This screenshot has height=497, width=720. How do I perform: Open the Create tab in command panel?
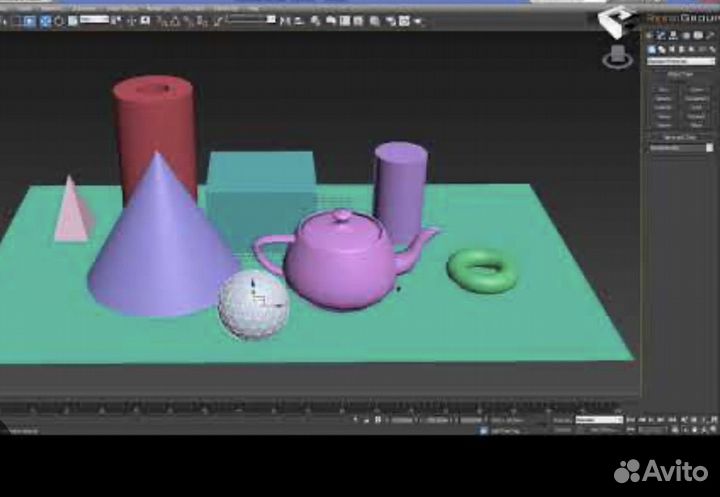[x=650, y=36]
